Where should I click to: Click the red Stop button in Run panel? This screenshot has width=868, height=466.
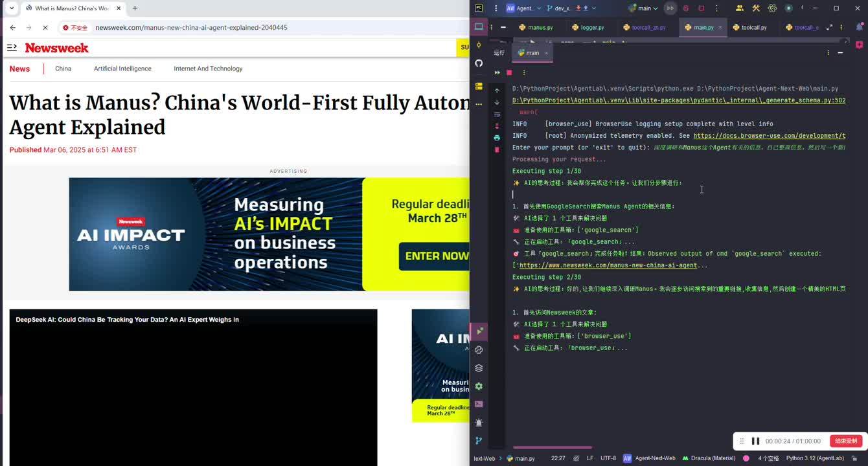509,72
